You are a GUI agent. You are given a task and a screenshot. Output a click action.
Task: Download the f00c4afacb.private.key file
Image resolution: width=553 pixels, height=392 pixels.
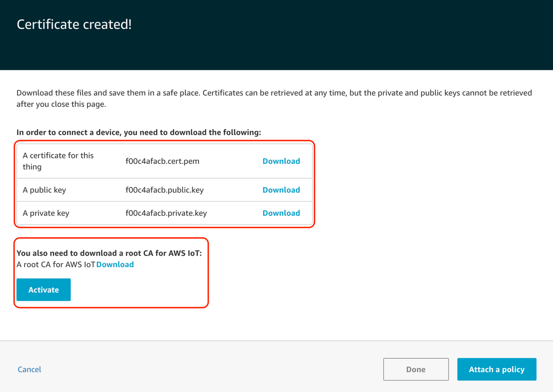tap(281, 213)
